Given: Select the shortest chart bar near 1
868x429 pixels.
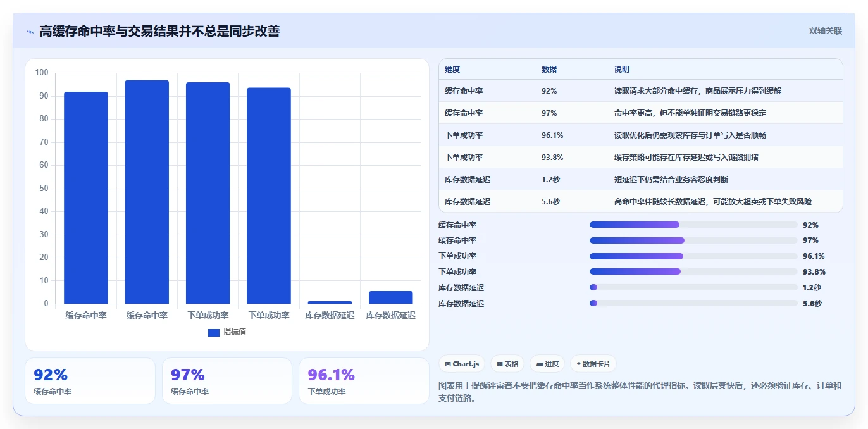Looking at the screenshot, I should [330, 302].
